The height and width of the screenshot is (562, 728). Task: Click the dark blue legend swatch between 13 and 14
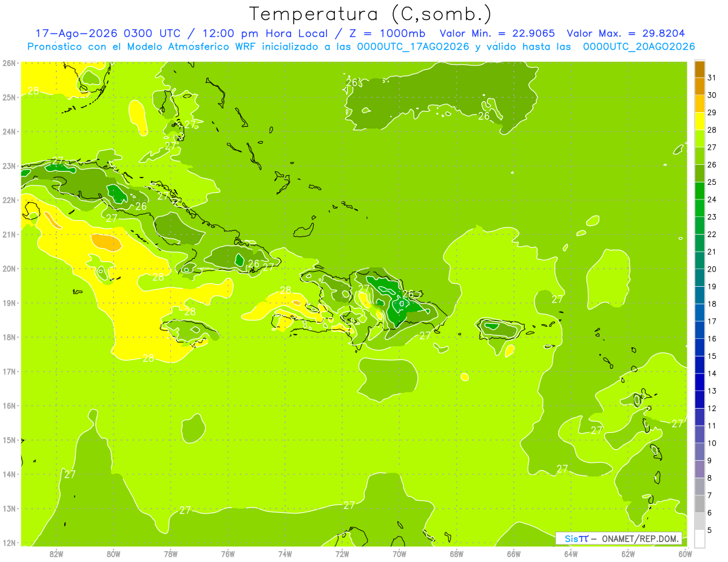(699, 382)
